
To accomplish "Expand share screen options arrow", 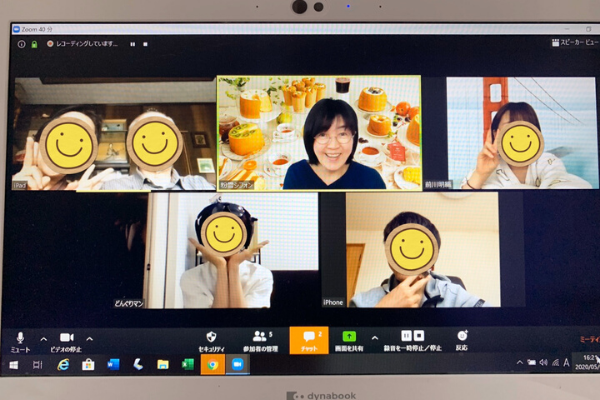I will pyautogui.click(x=374, y=338).
